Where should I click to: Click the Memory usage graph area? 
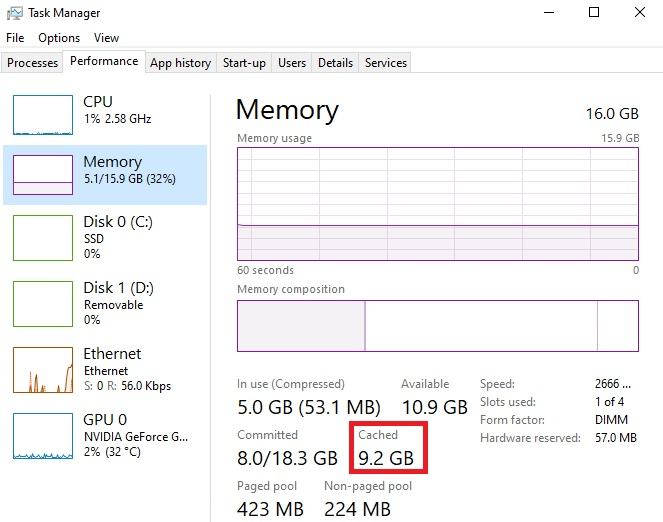coord(438,204)
